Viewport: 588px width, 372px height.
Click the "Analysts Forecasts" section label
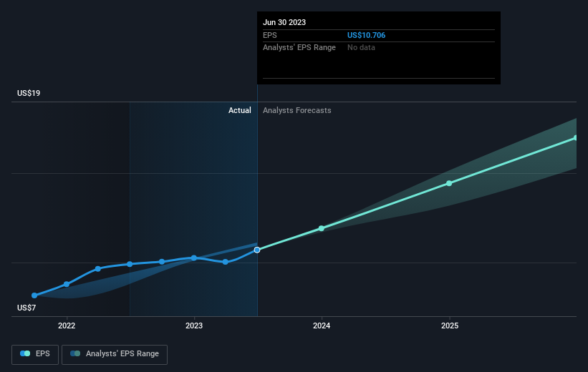(x=297, y=110)
